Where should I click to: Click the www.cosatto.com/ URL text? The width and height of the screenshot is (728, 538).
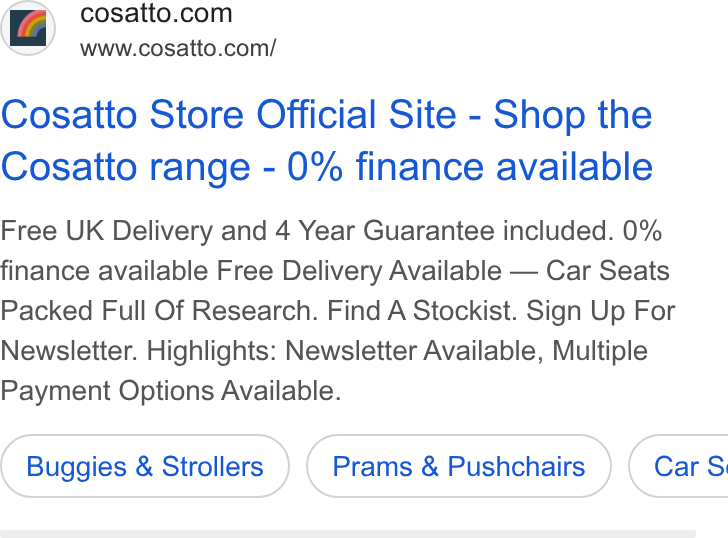click(178, 48)
